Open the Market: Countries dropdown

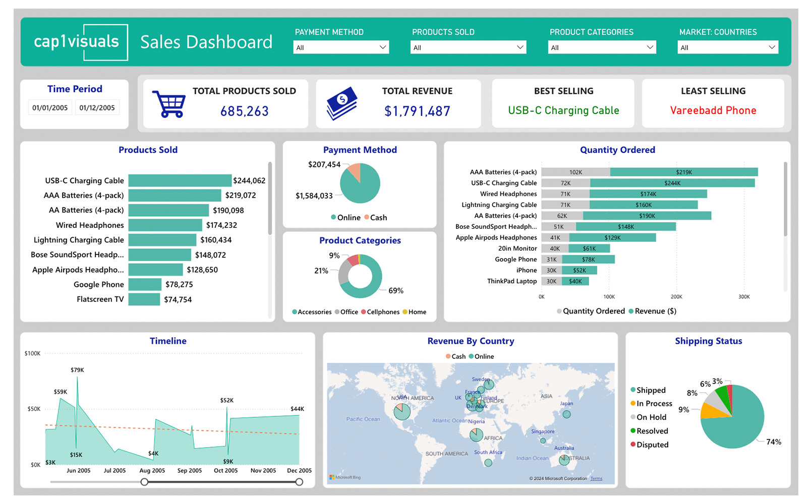coord(727,47)
